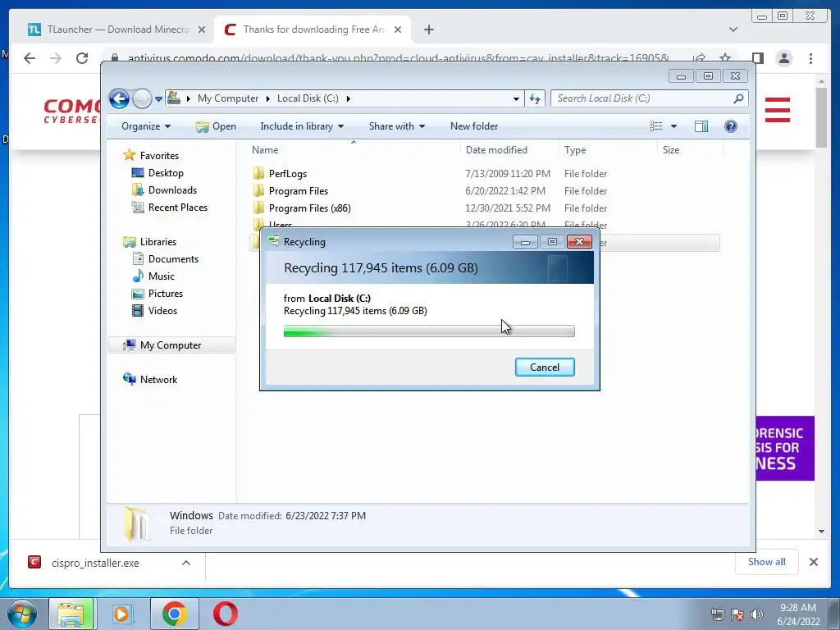This screenshot has width=840, height=630.
Task: Click the Explorer Back navigation arrow
Action: click(119, 98)
